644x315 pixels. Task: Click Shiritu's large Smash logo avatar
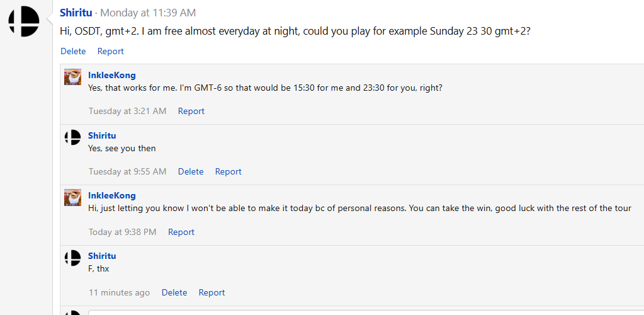24,21
